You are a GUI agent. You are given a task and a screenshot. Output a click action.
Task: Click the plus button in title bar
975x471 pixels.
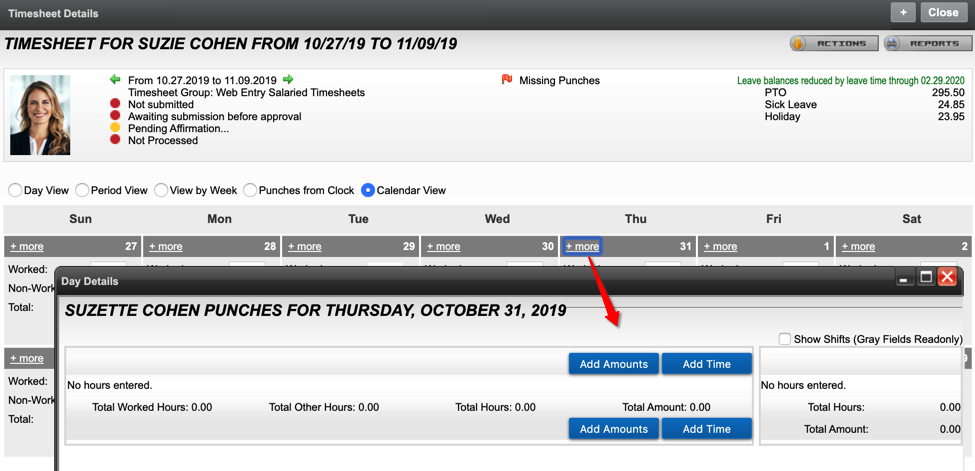tap(903, 13)
